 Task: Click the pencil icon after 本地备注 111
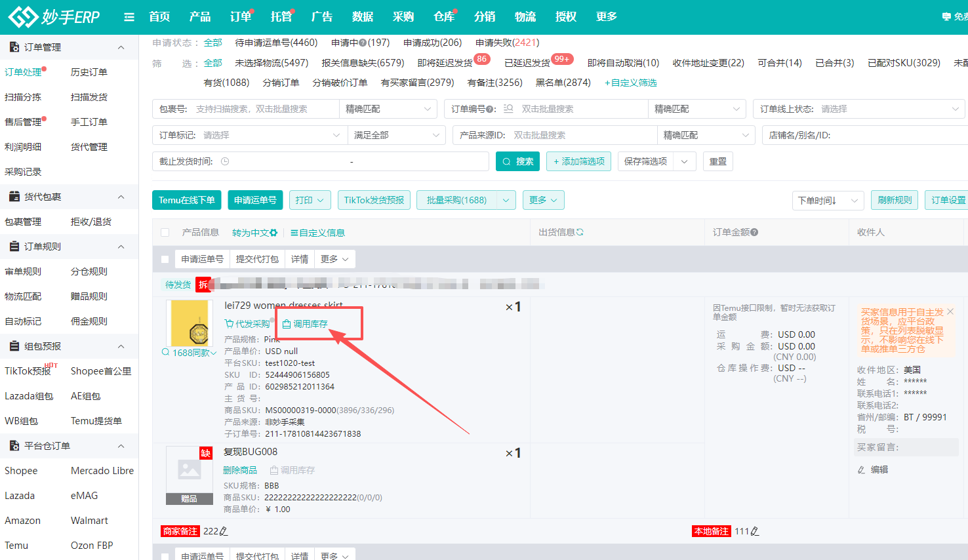[755, 531]
